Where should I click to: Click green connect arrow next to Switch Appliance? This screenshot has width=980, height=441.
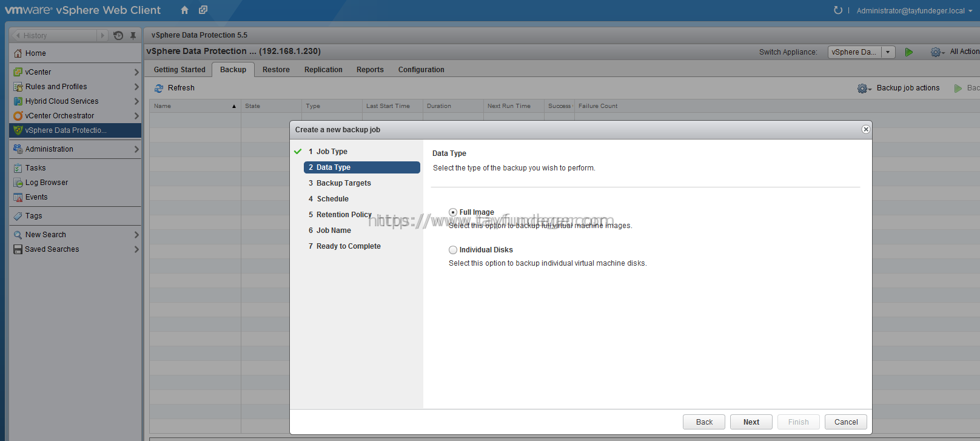(908, 52)
